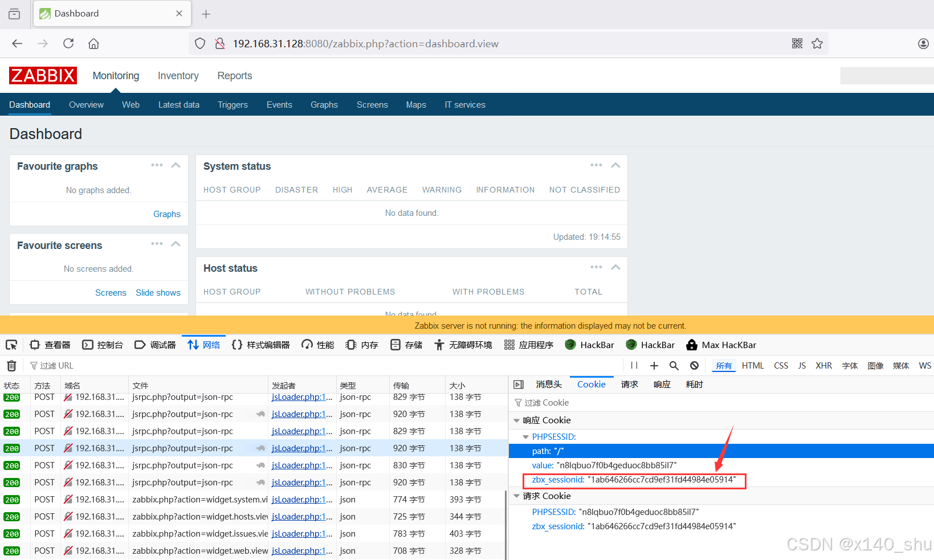Filter requests by 图像 type
Image resolution: width=934 pixels, height=560 pixels.
875,366
